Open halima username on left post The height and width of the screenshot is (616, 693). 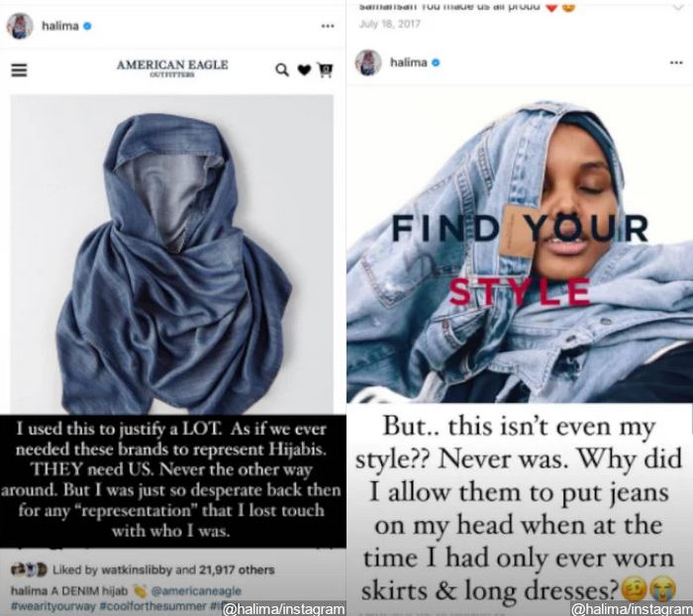[60, 26]
